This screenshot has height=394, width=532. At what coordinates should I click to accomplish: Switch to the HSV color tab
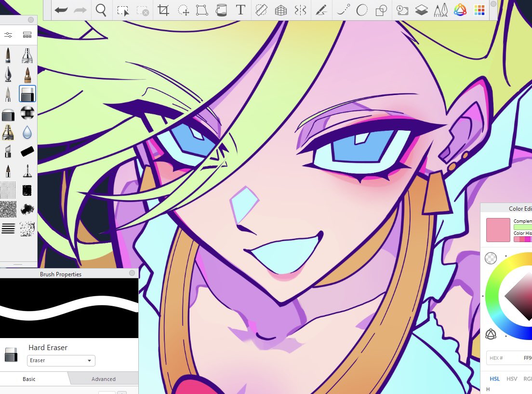click(512, 379)
